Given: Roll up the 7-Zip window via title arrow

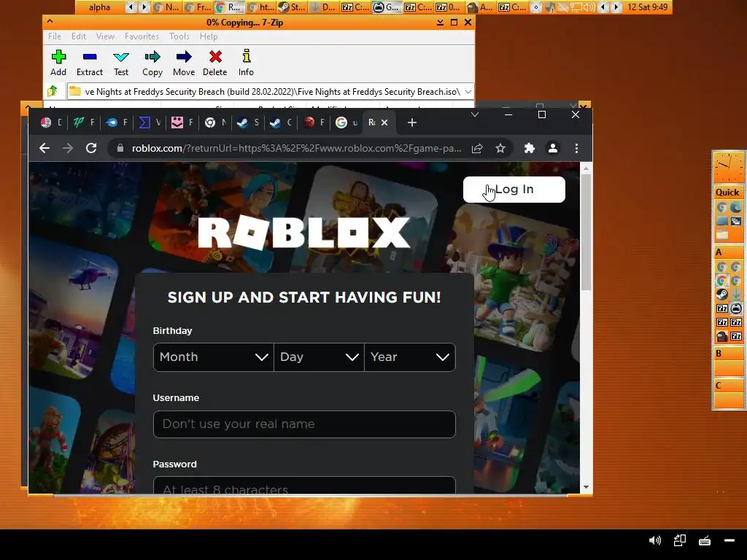Looking at the screenshot, I should tap(50, 21).
